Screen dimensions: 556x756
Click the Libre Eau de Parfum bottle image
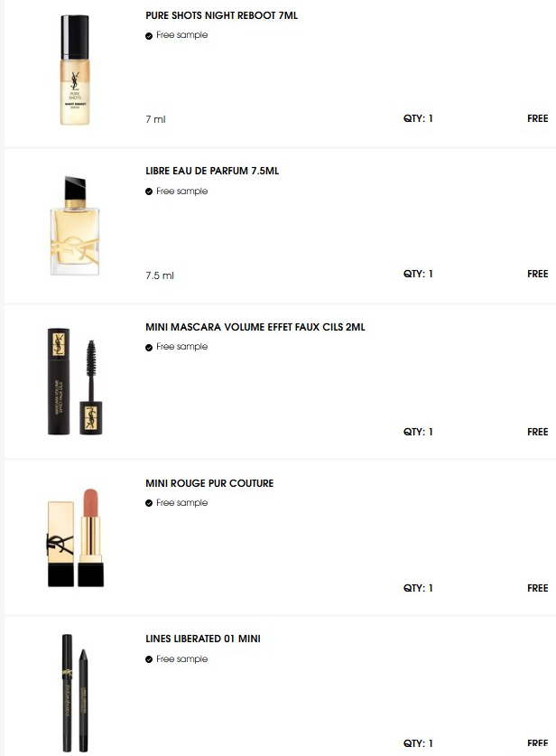coord(75,224)
